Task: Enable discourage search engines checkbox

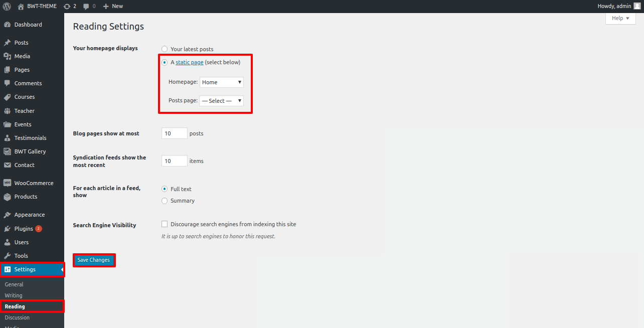Action: click(x=165, y=224)
